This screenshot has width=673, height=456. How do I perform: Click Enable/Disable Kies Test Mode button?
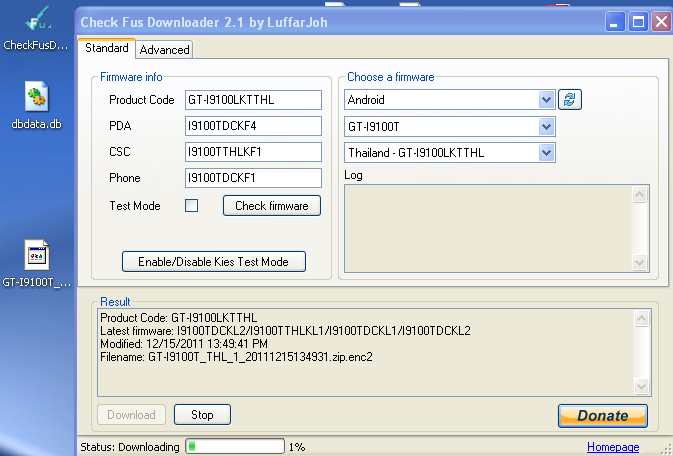pyautogui.click(x=214, y=261)
